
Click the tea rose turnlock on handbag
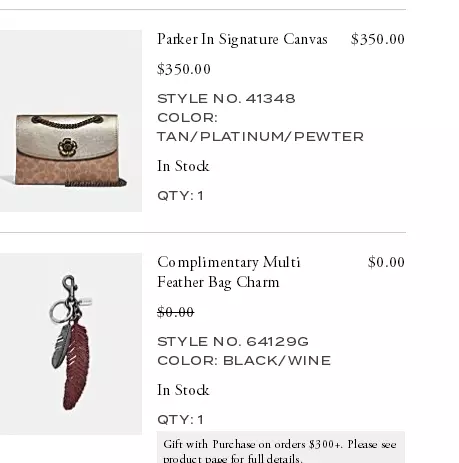coord(68,147)
